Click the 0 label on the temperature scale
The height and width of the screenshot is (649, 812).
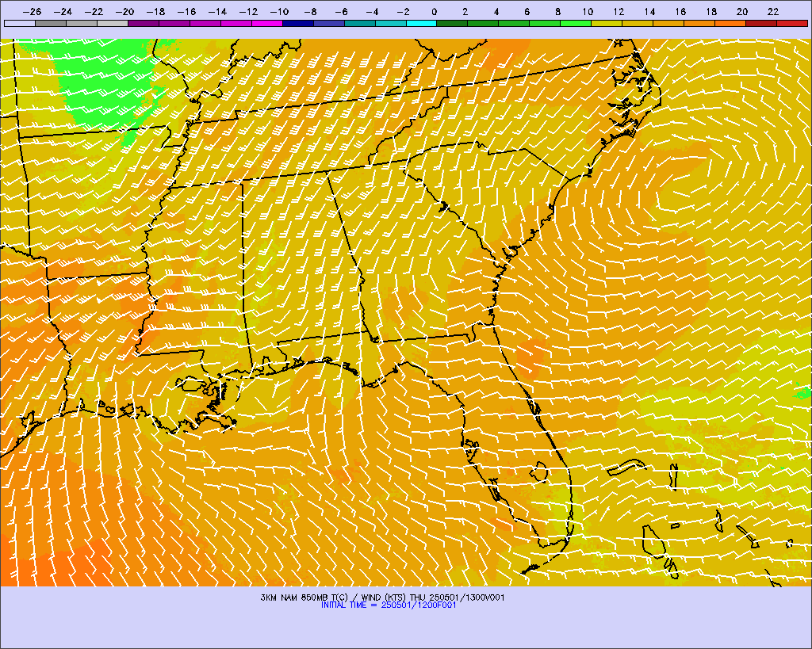(x=434, y=11)
